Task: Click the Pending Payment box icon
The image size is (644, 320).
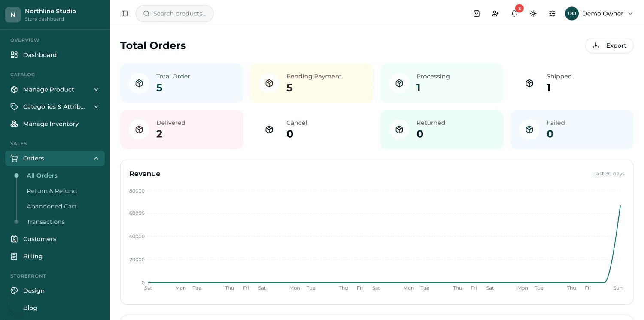Action: pyautogui.click(x=269, y=83)
